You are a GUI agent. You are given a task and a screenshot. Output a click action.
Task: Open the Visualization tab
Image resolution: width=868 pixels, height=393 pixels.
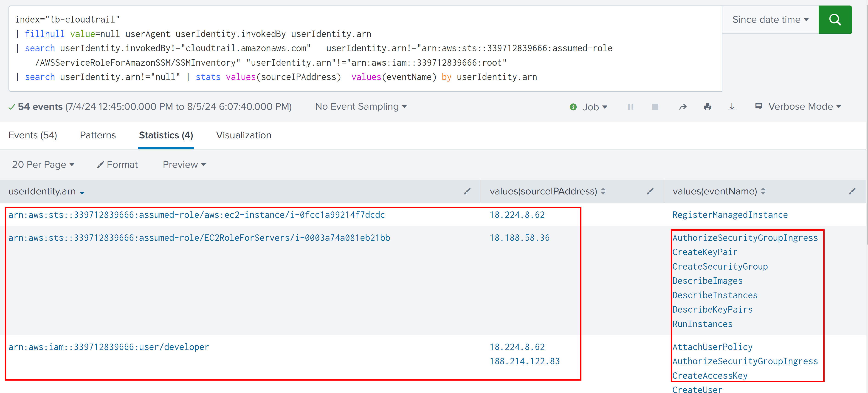(x=243, y=135)
